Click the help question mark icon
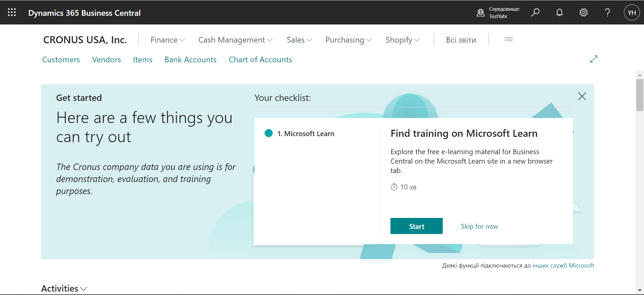Image resolution: width=644 pixels, height=295 pixels. [607, 13]
